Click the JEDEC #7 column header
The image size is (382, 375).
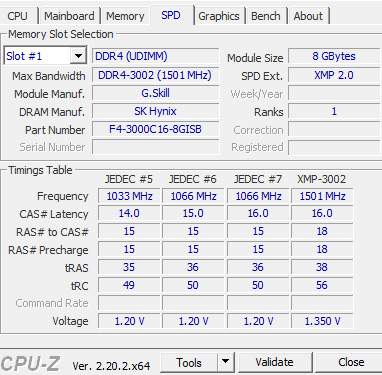[258, 179]
